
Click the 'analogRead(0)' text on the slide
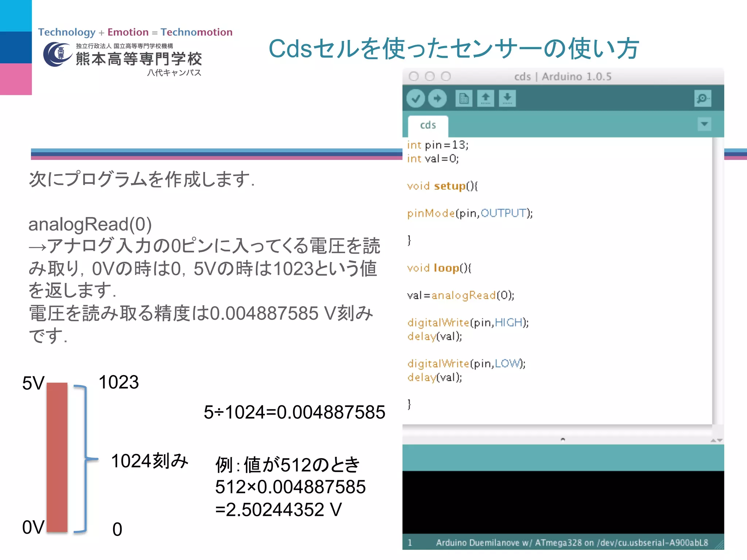(x=90, y=224)
